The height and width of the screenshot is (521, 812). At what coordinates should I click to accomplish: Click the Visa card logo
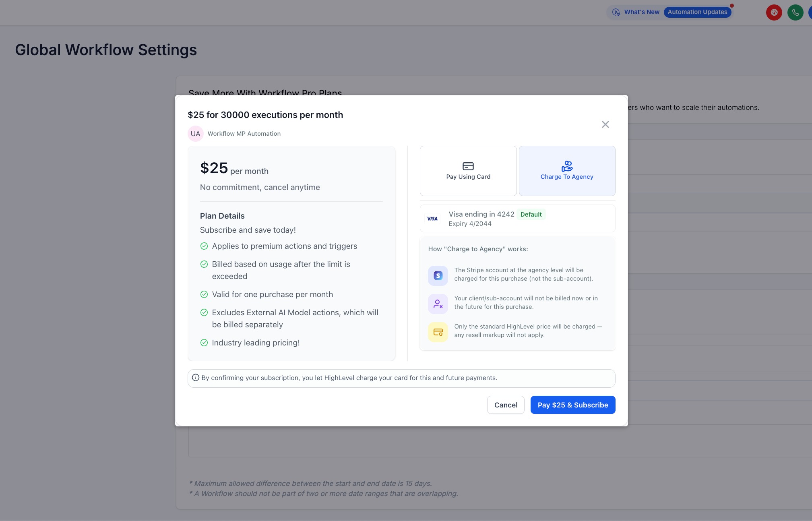pos(432,219)
